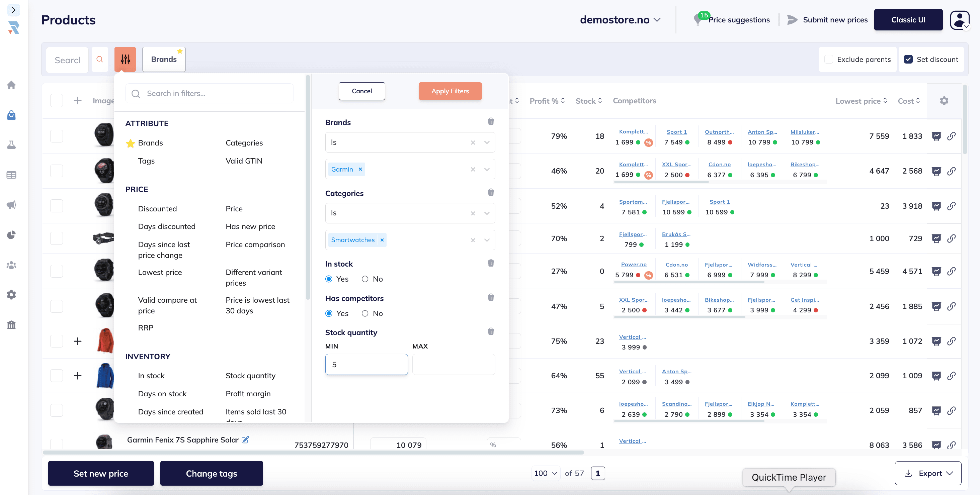Select No for Has competitors filter
This screenshot has width=980, height=495.
pos(365,313)
